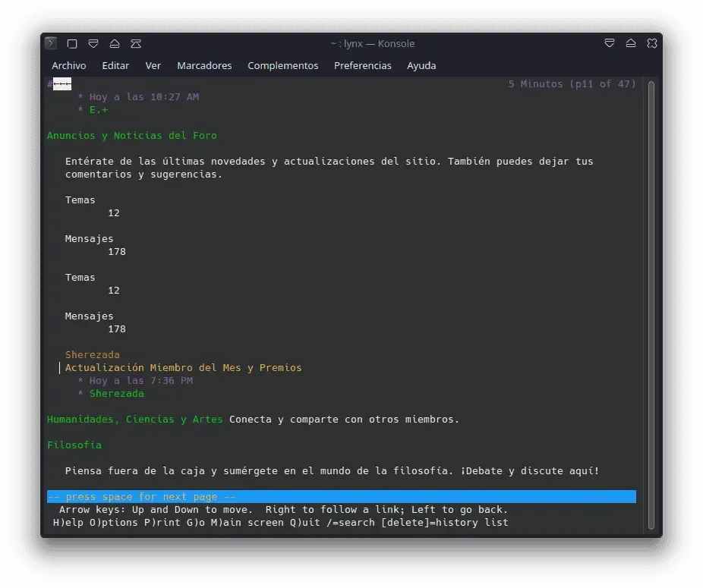This screenshot has height=588, width=703.
Task: Click the '5 Minutos (p11 of 47)' page indicator
Action: click(572, 83)
